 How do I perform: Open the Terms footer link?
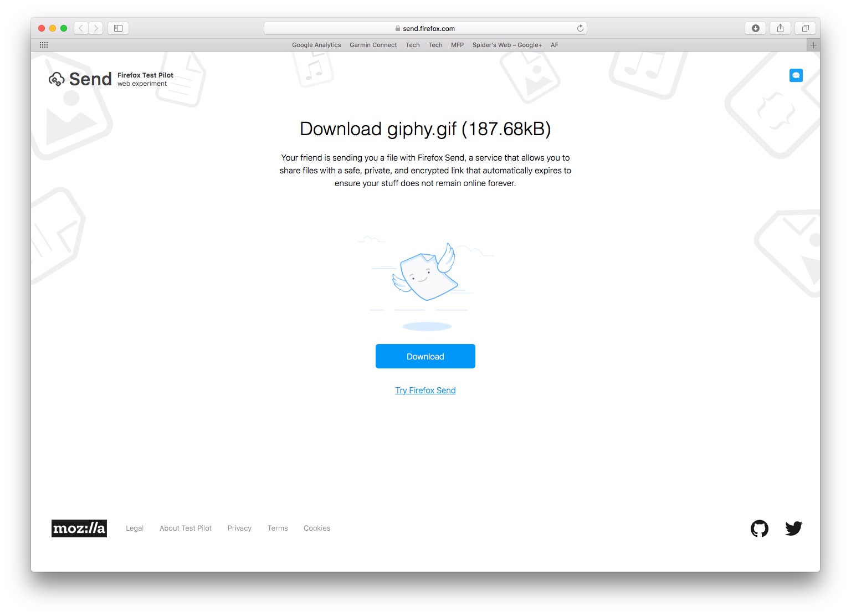tap(278, 528)
